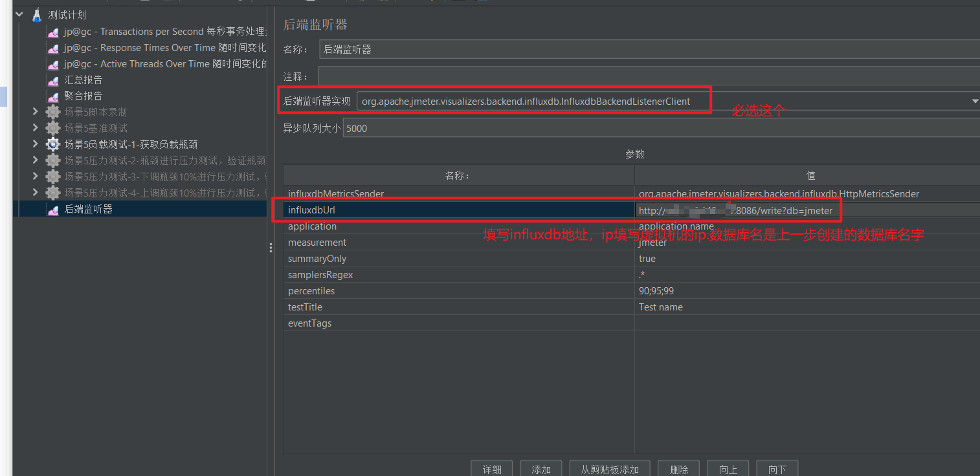Click the gear icon of 场景5压力测试-2
This screenshot has width=980, height=476.
pos(53,160)
